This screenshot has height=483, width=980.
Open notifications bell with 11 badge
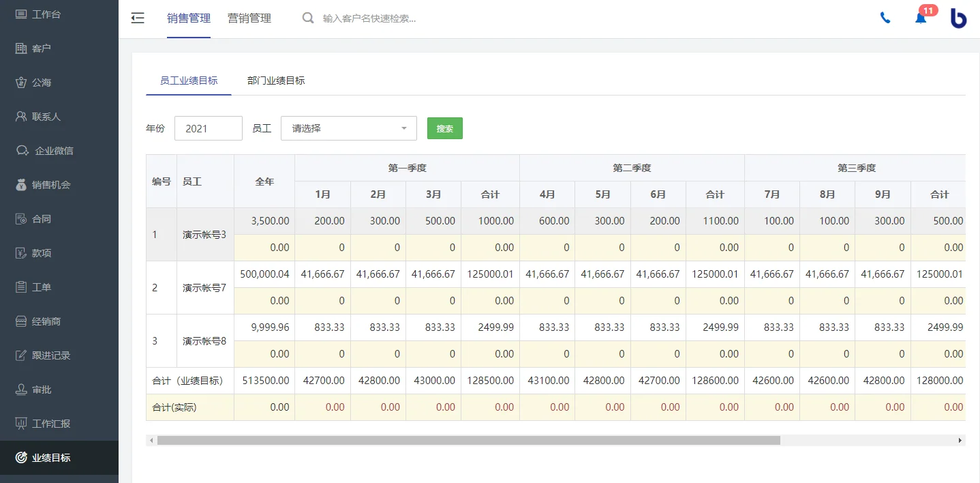(x=921, y=18)
